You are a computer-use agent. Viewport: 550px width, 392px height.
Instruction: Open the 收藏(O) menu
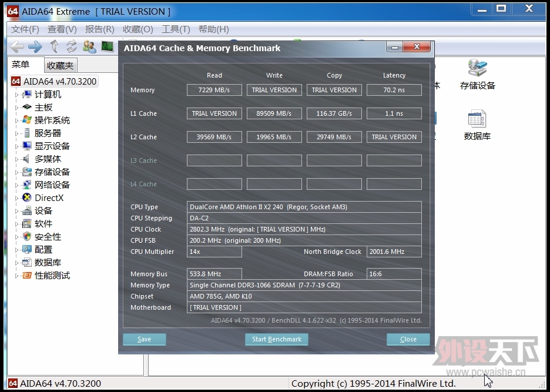pos(138,29)
